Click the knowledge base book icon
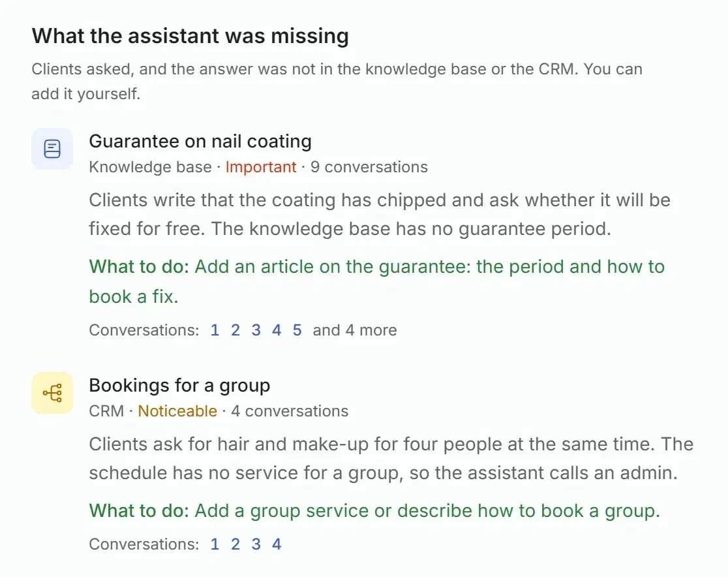 tap(52, 149)
